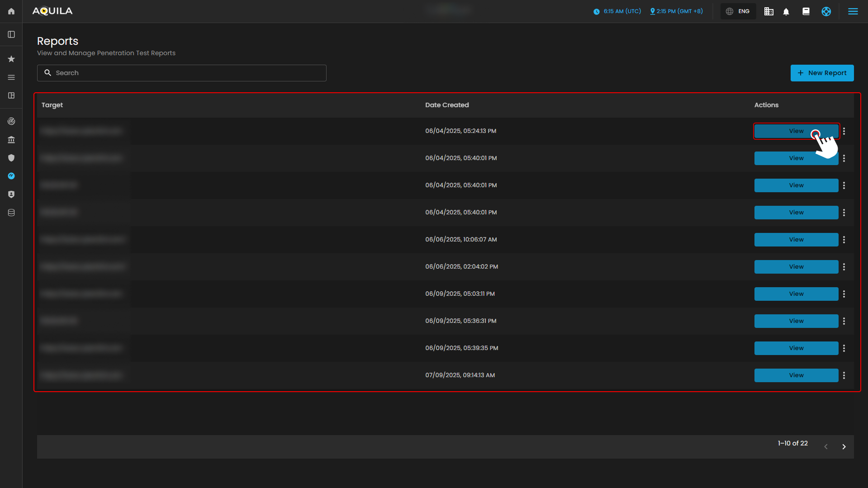Open the bank building sidebar icon
The width and height of the screenshot is (868, 488).
tap(11, 140)
